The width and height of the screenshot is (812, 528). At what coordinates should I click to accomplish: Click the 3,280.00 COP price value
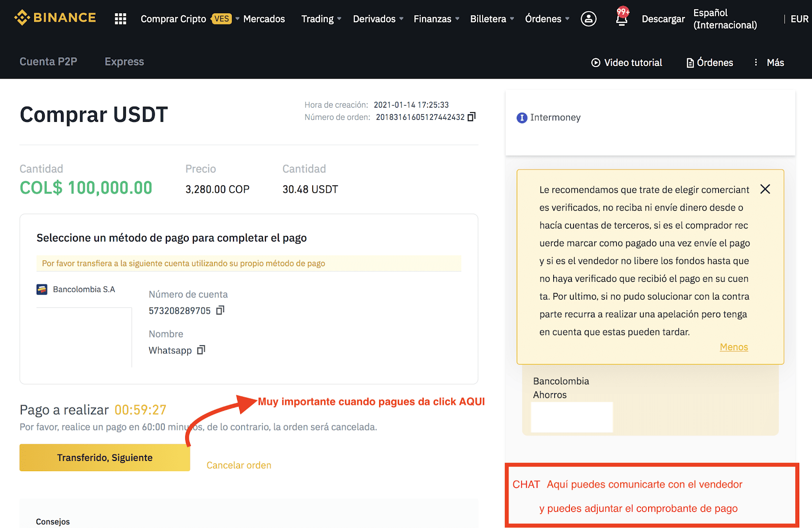pos(217,189)
